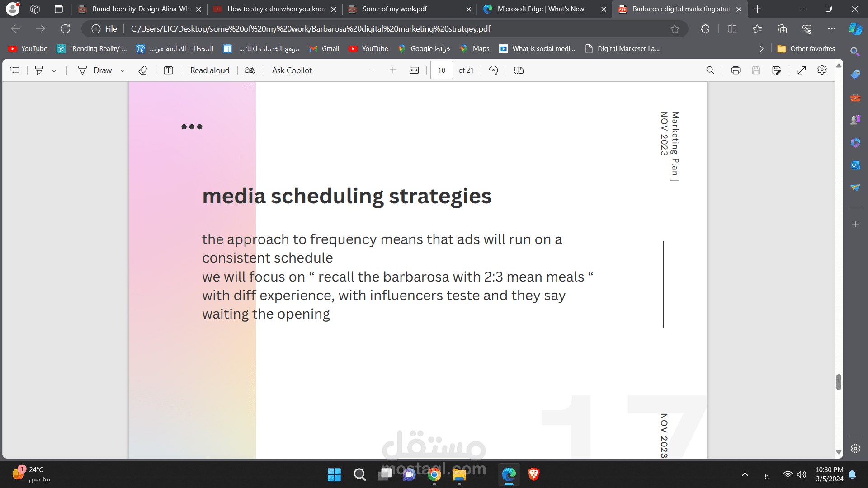Expand the Draw tool dropdown arrow
Viewport: 868px width, 488px height.
123,71
